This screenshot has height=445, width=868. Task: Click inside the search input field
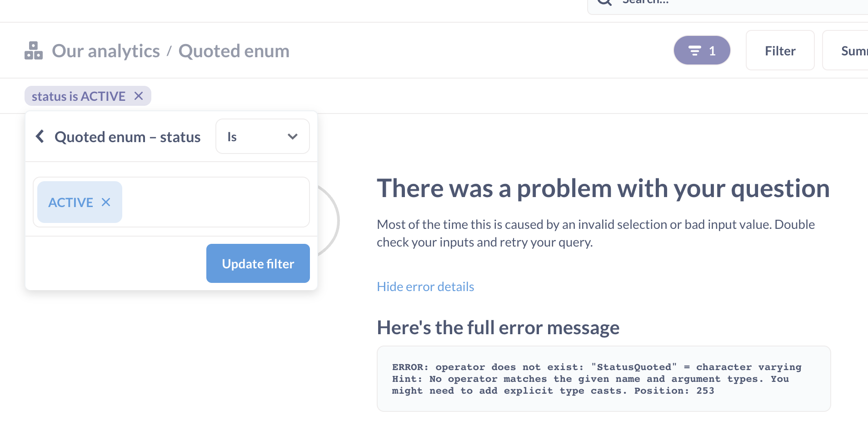[x=727, y=3]
